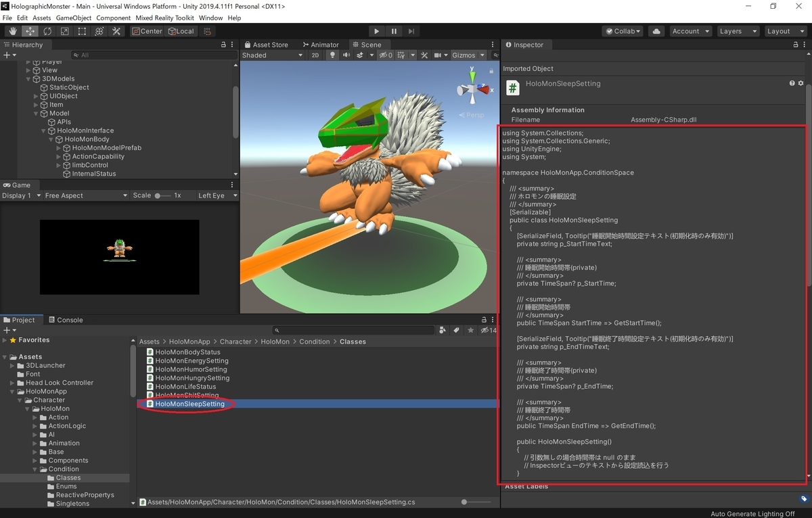Screen dimensions: 812x518
Task: Expand the AI folder in Project
Action: pyautogui.click(x=35, y=434)
